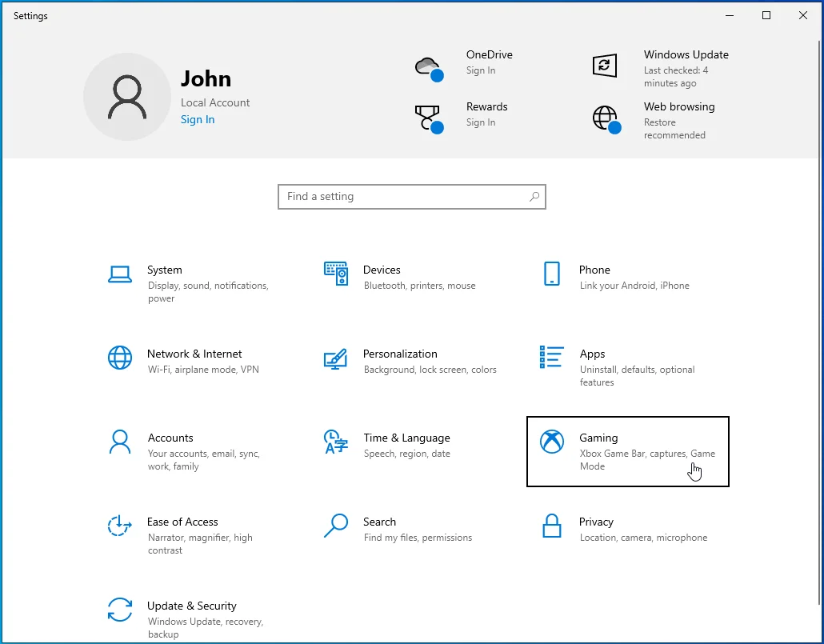Viewport: 824px width, 644px height.
Task: Click the Network & Internet globe icon
Action: 120,358
